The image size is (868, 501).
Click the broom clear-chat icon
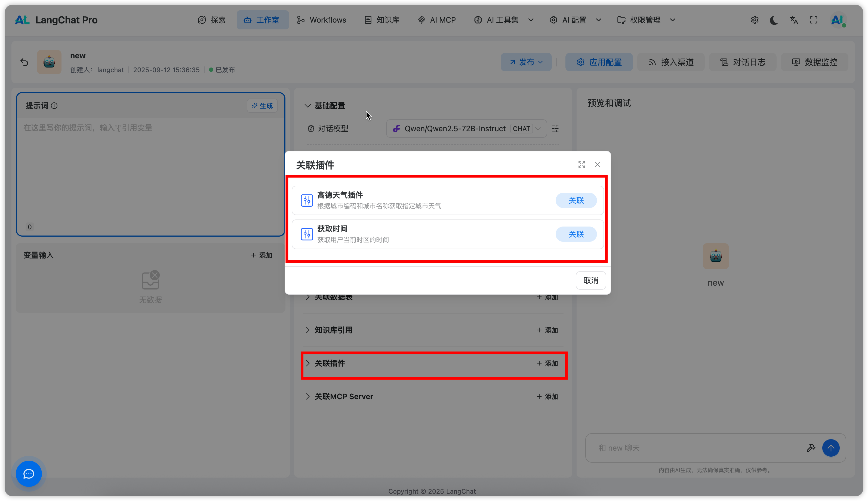click(811, 448)
